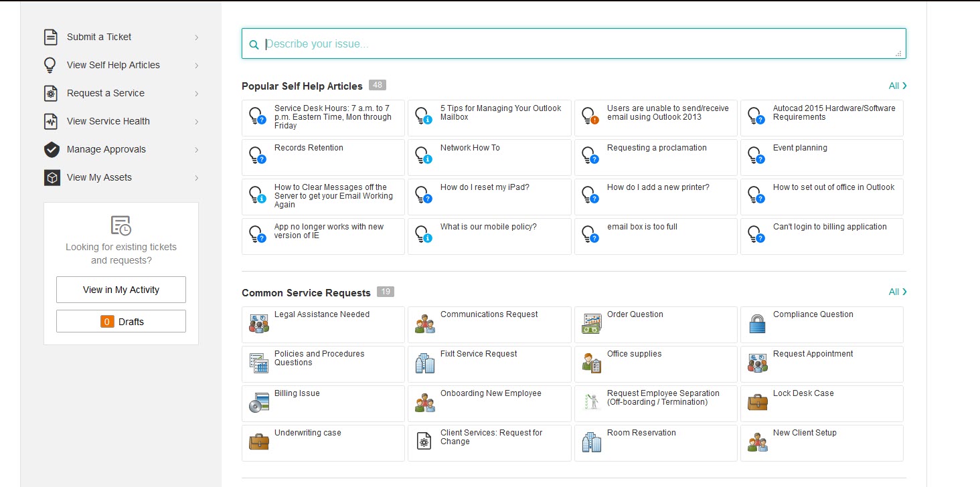Show all Popular Self Help Articles

tap(897, 86)
